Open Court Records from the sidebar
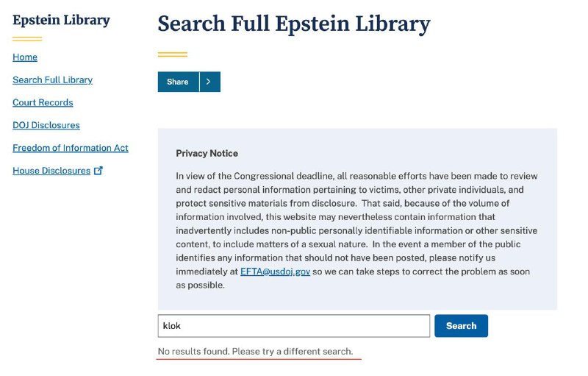588x376 pixels. tap(43, 103)
